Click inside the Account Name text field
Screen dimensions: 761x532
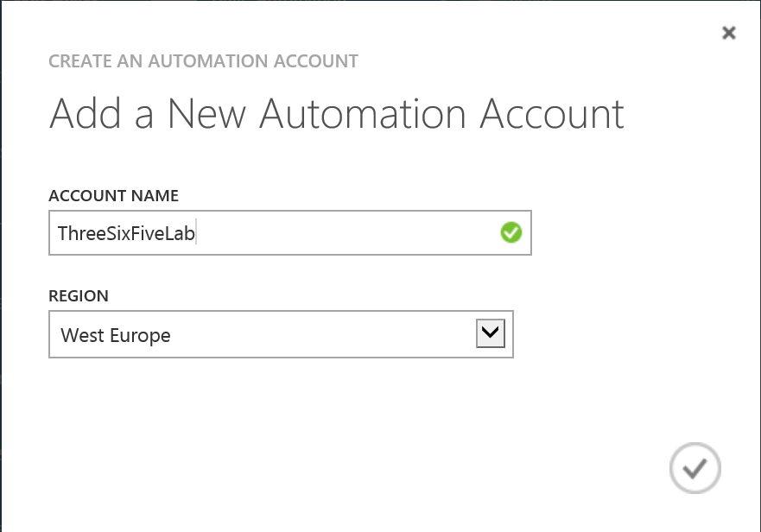[346, 232]
